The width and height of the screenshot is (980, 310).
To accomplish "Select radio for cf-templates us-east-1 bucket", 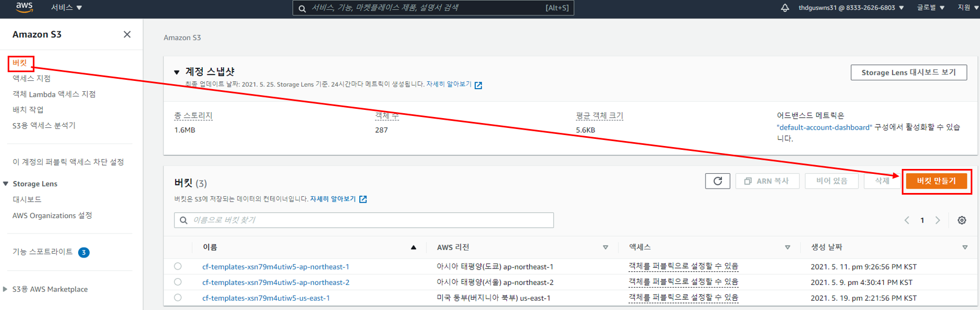I will click(x=178, y=298).
